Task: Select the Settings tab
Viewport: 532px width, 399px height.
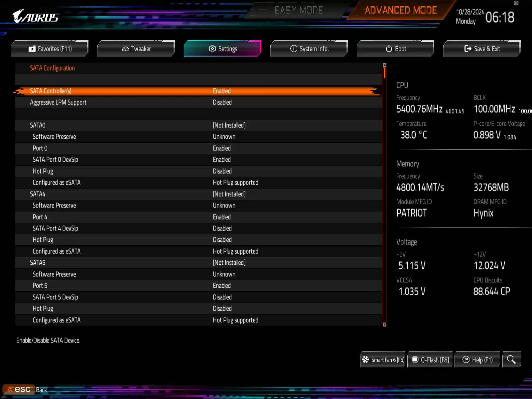Action: [223, 49]
